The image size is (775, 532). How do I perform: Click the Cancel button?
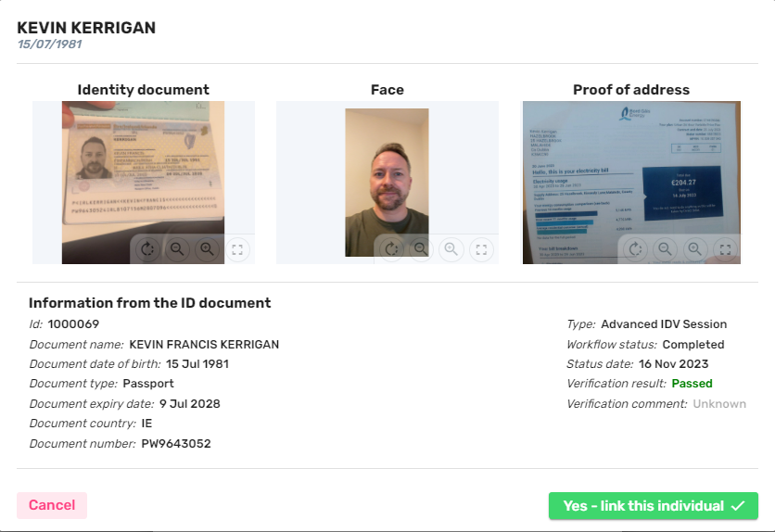[52, 505]
